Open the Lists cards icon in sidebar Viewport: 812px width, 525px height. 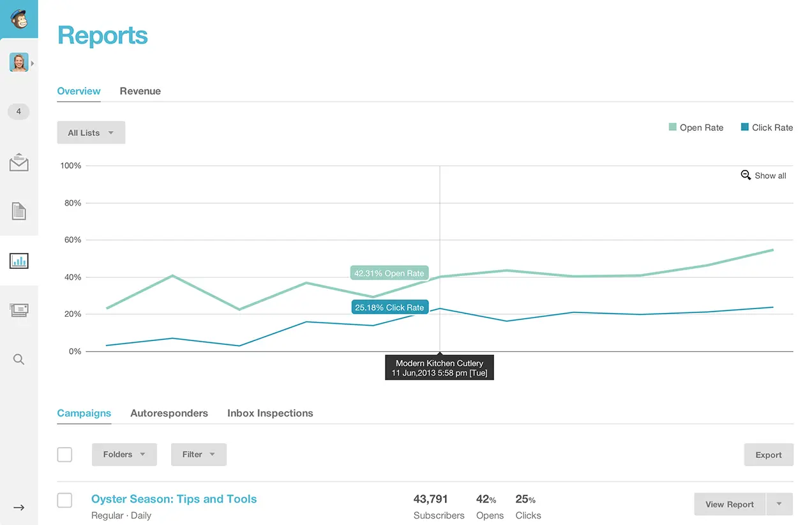[19, 310]
